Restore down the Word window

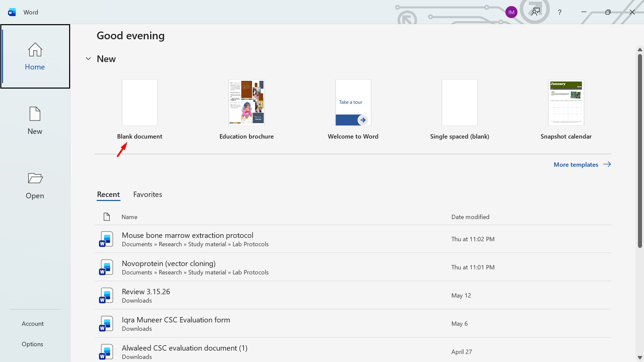coord(608,12)
